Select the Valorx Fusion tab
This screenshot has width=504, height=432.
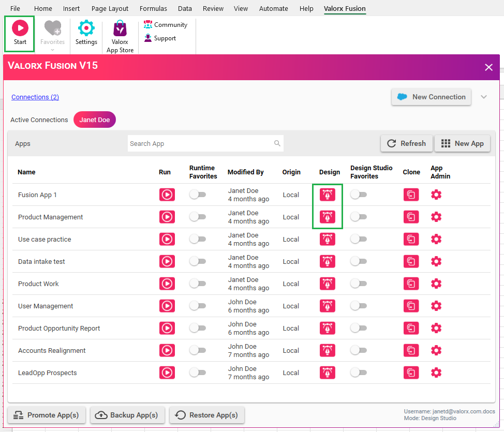(345, 9)
